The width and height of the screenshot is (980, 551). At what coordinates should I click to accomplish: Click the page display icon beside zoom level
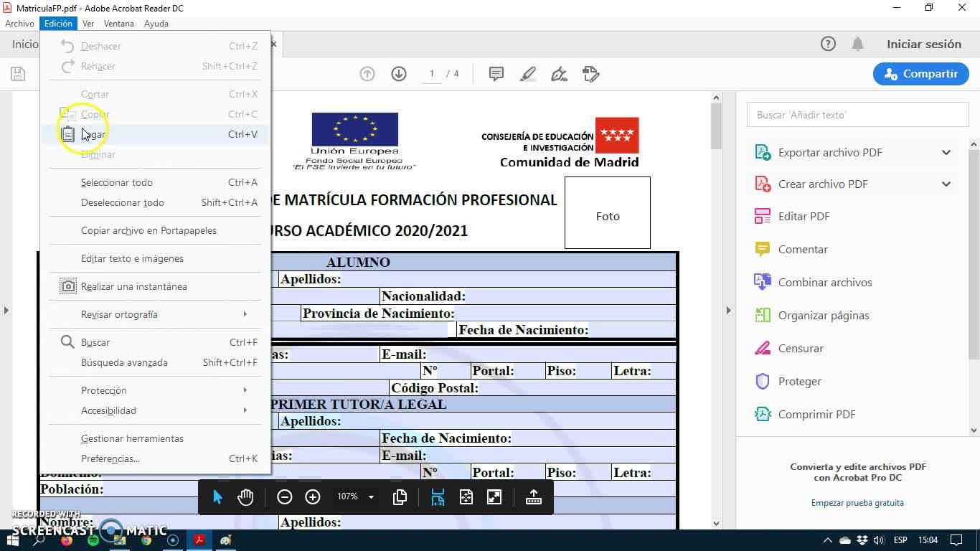(x=400, y=497)
